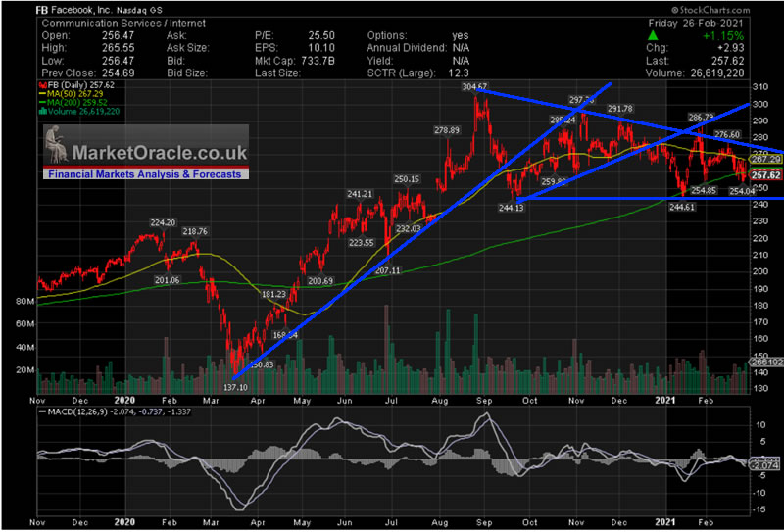Click the 137.10 low price label
The height and width of the screenshot is (532, 784).
tap(235, 388)
